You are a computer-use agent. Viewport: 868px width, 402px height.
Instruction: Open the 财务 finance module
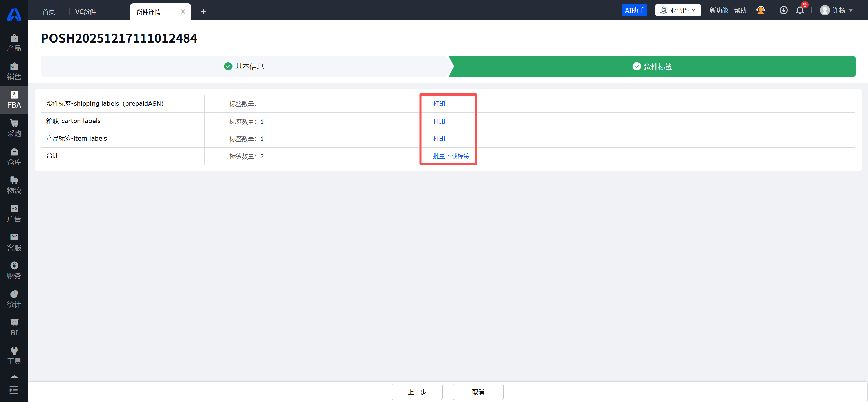pos(14,271)
